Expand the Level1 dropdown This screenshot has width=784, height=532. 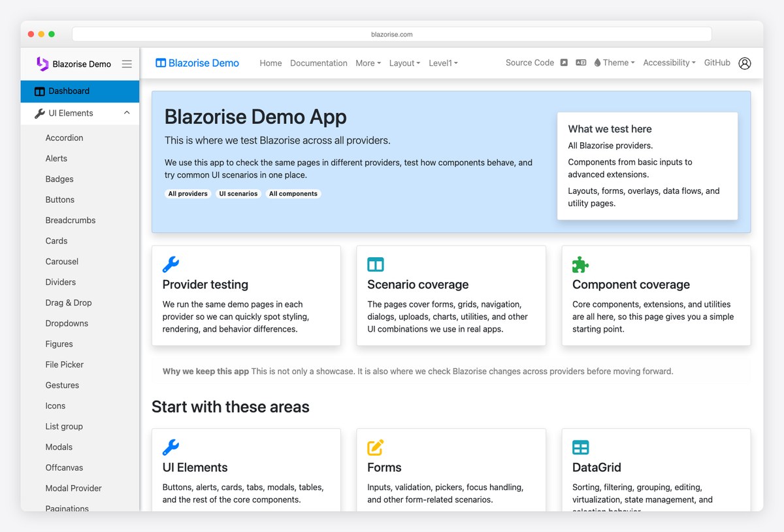[443, 63]
